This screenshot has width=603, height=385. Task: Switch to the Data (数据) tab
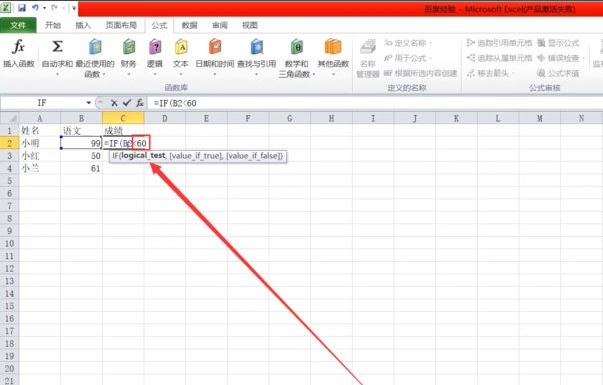click(189, 25)
